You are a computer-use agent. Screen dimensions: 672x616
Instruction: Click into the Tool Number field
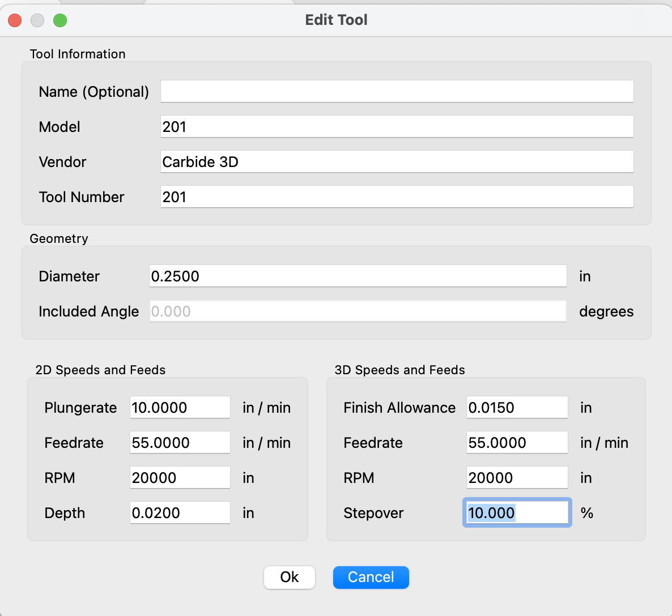click(397, 197)
